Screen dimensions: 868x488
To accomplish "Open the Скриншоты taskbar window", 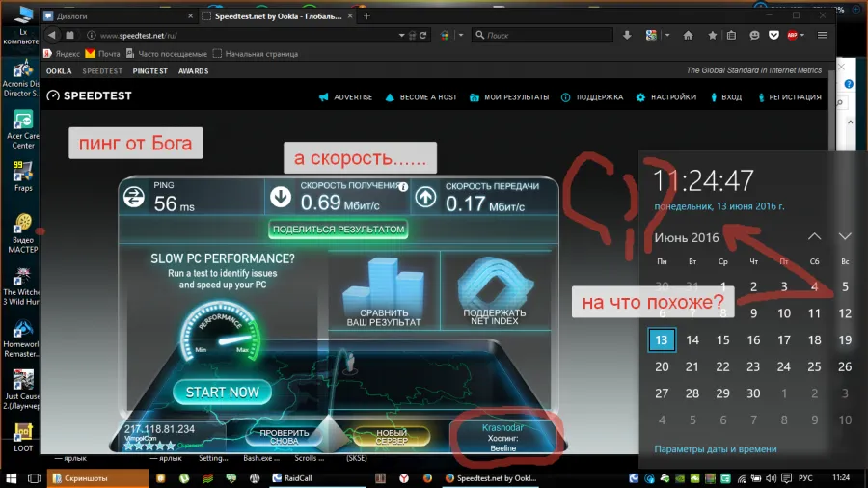I will point(98,478).
